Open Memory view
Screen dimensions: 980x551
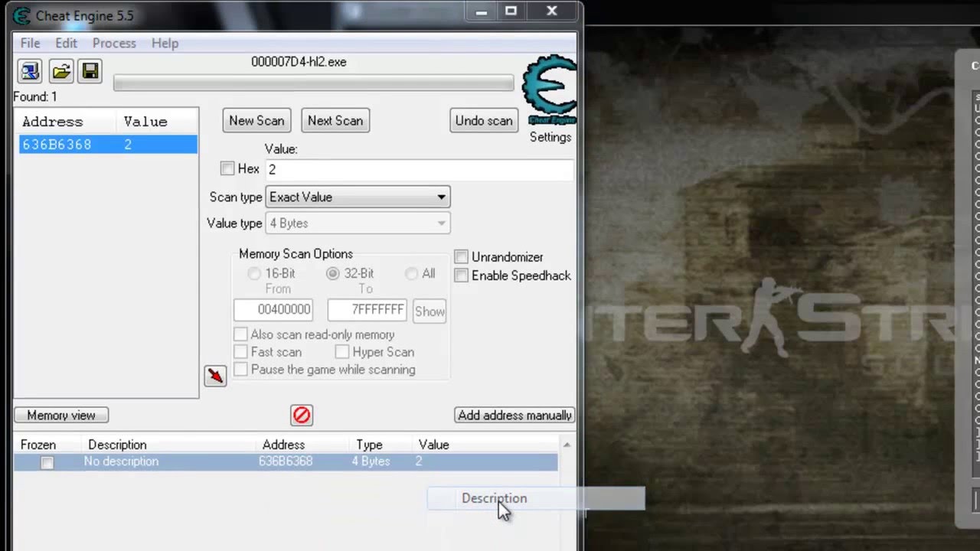[61, 416]
